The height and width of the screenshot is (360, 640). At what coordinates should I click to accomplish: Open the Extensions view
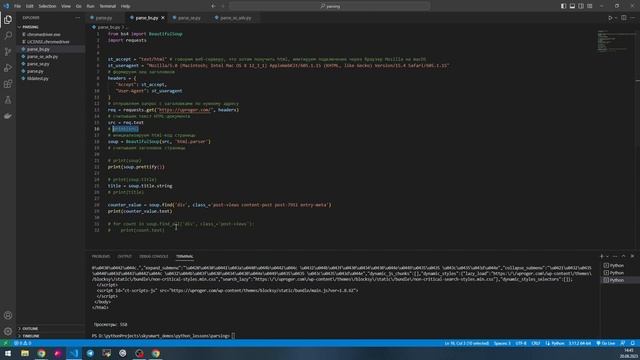[x=8, y=84]
